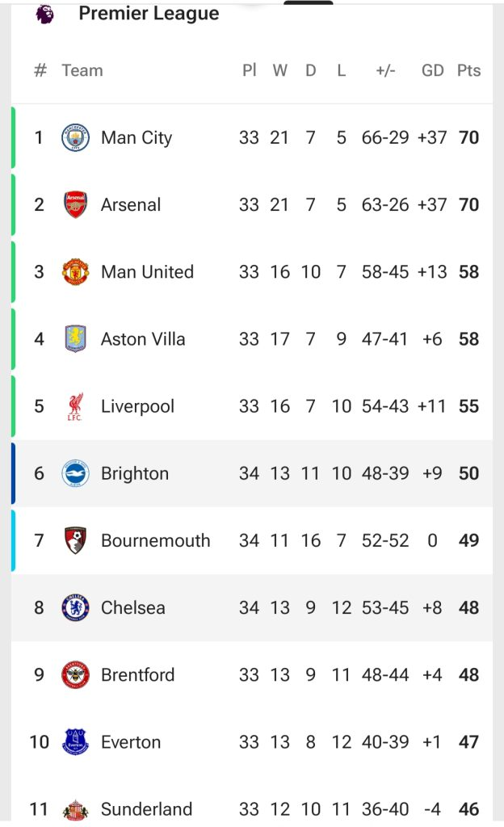Click the Brighton team name

coord(135,473)
